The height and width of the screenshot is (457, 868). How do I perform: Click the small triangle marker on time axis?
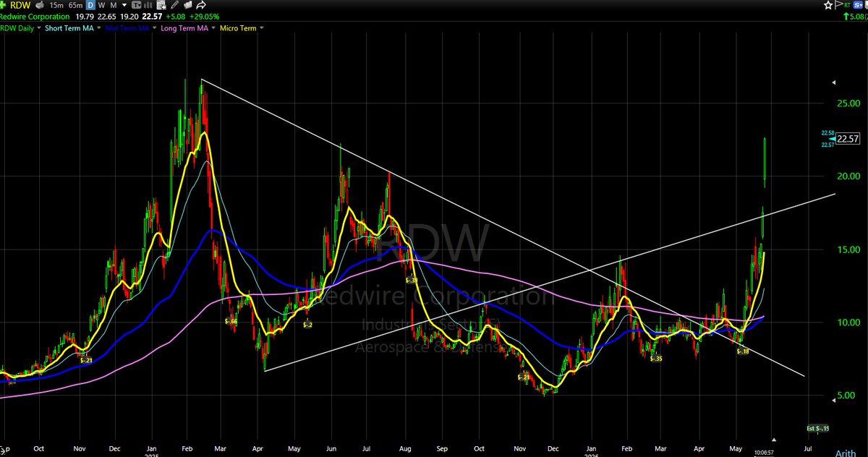[774, 440]
